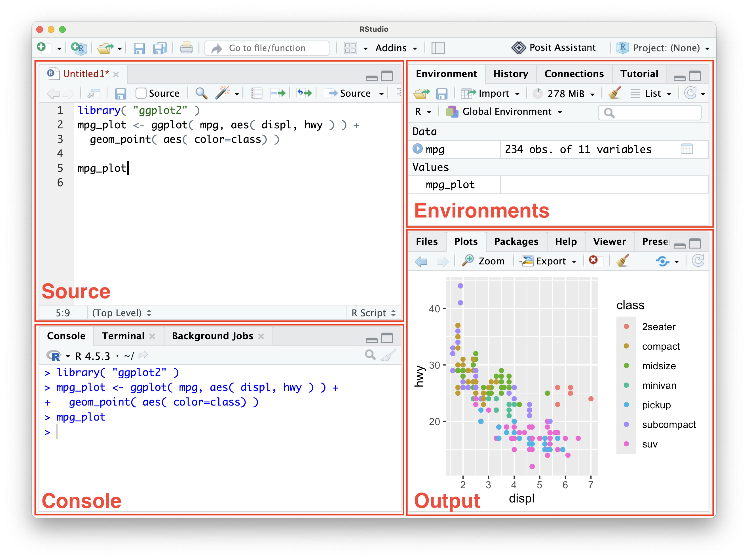Show in new window editor icon
This screenshot has width=748, height=560.
pyautogui.click(x=94, y=93)
